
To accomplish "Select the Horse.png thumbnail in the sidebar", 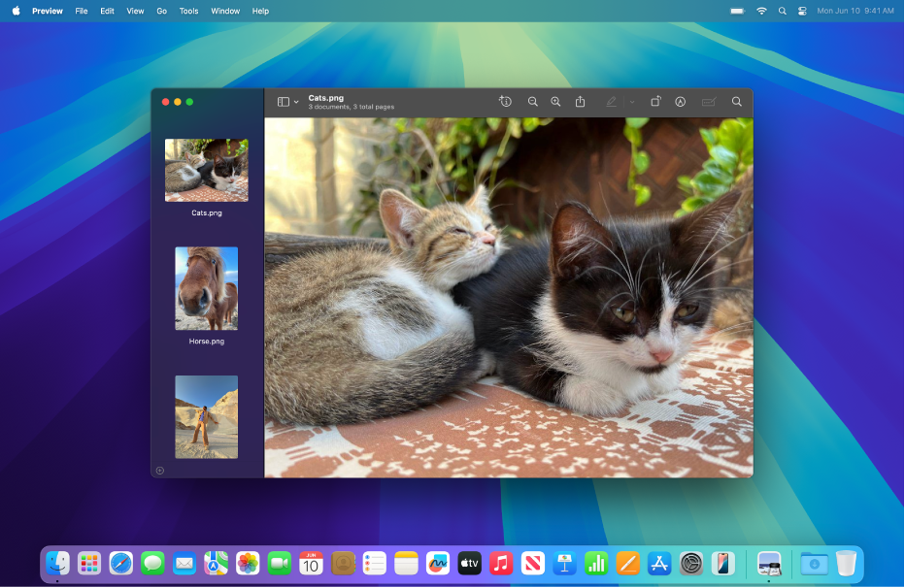I will (x=206, y=288).
